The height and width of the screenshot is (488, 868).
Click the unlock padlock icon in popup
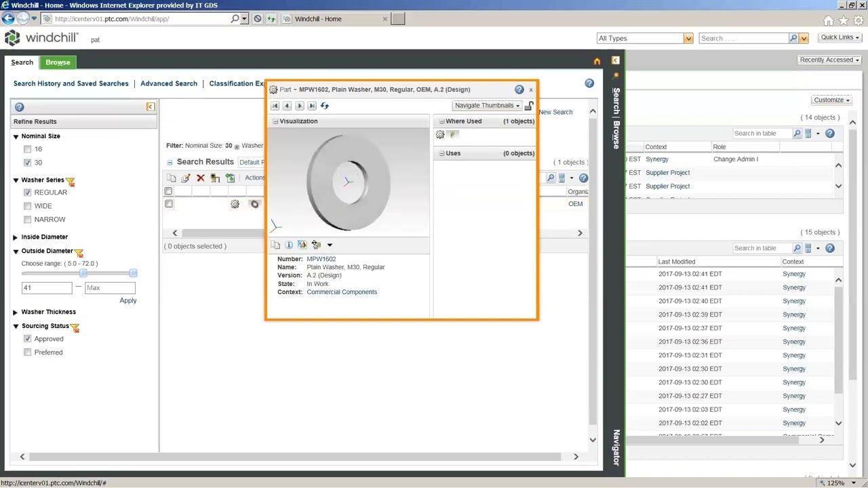coord(529,106)
